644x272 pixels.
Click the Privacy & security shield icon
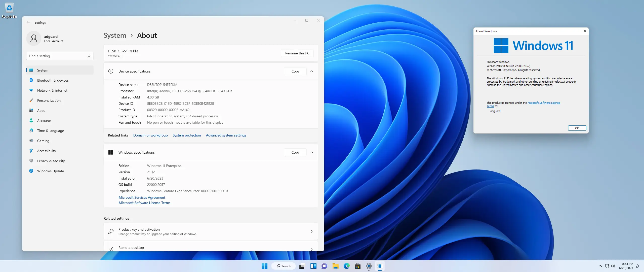31,161
